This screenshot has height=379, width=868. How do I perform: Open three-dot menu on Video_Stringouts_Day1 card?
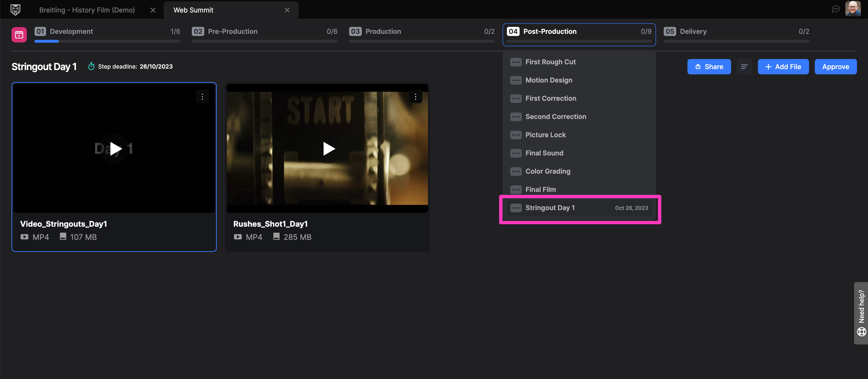coord(202,97)
